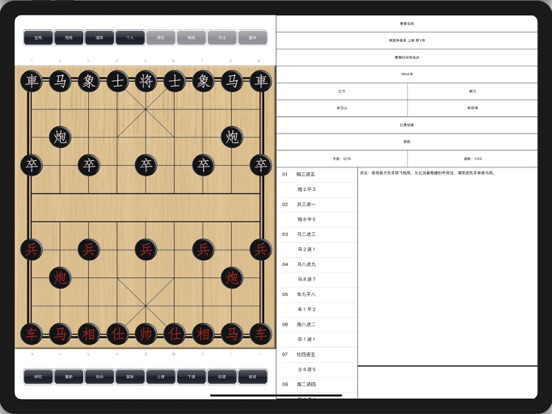Select the black 将 general piece
This screenshot has width=552, height=414.
(x=146, y=81)
